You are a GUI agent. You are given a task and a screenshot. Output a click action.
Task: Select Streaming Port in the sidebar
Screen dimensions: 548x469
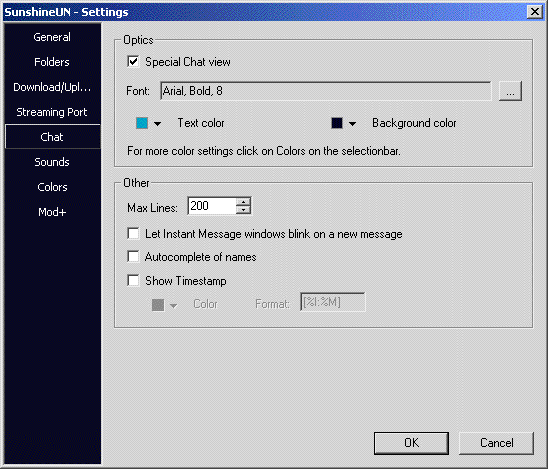click(52, 112)
